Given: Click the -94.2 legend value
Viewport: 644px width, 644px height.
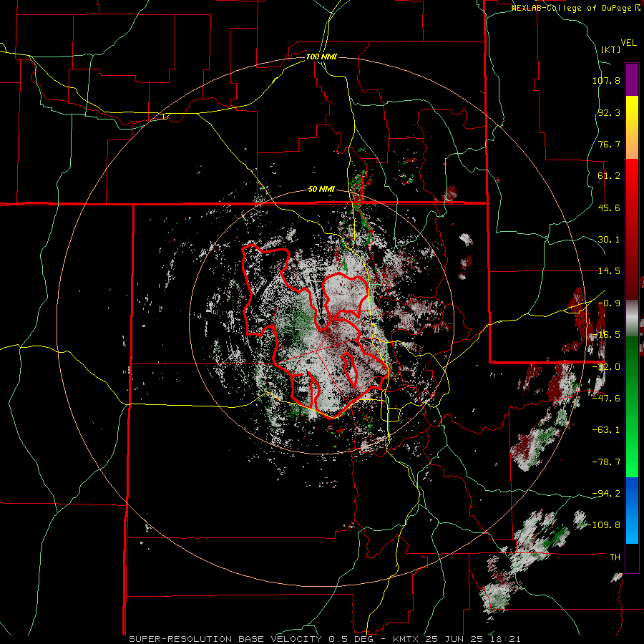Looking at the screenshot, I should [606, 494].
